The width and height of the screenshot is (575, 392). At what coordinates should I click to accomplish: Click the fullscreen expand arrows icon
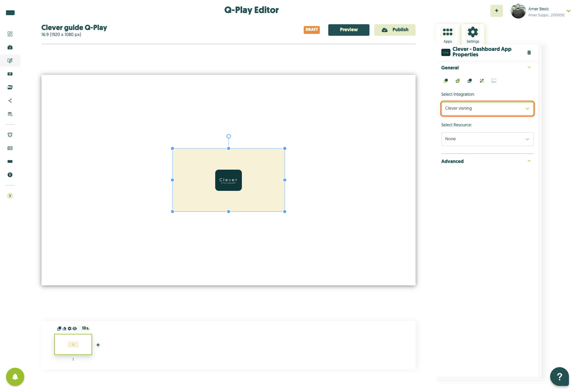click(482, 81)
